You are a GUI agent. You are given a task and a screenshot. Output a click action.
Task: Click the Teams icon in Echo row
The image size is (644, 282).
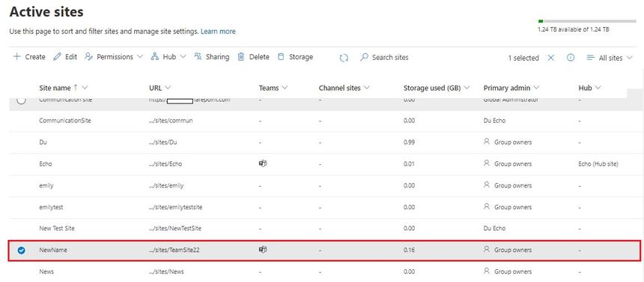click(x=263, y=163)
